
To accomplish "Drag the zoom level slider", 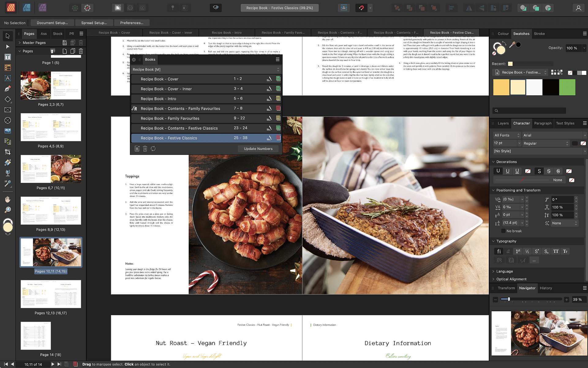I will click(507, 299).
